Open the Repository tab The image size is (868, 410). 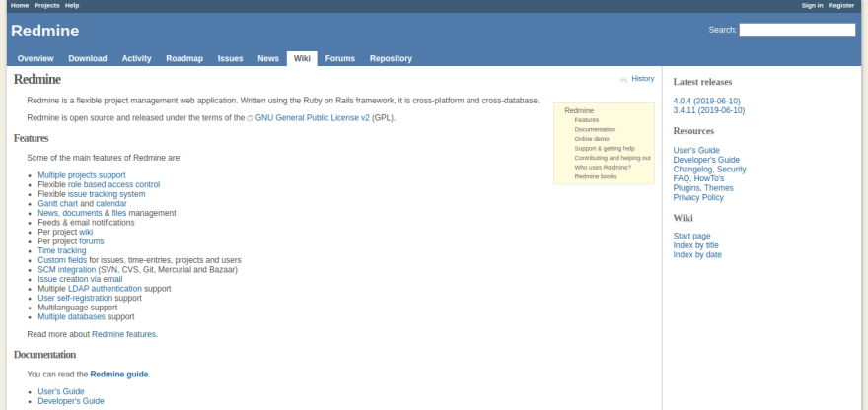391,59
